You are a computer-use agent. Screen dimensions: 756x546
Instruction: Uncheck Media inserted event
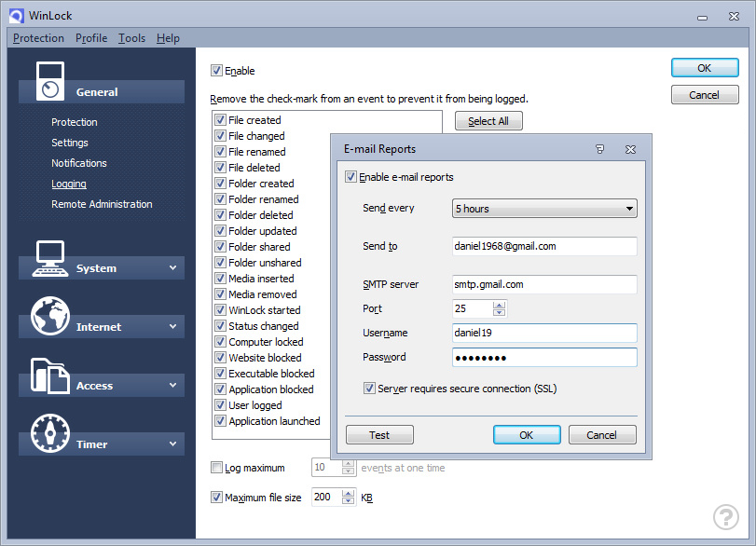point(220,279)
